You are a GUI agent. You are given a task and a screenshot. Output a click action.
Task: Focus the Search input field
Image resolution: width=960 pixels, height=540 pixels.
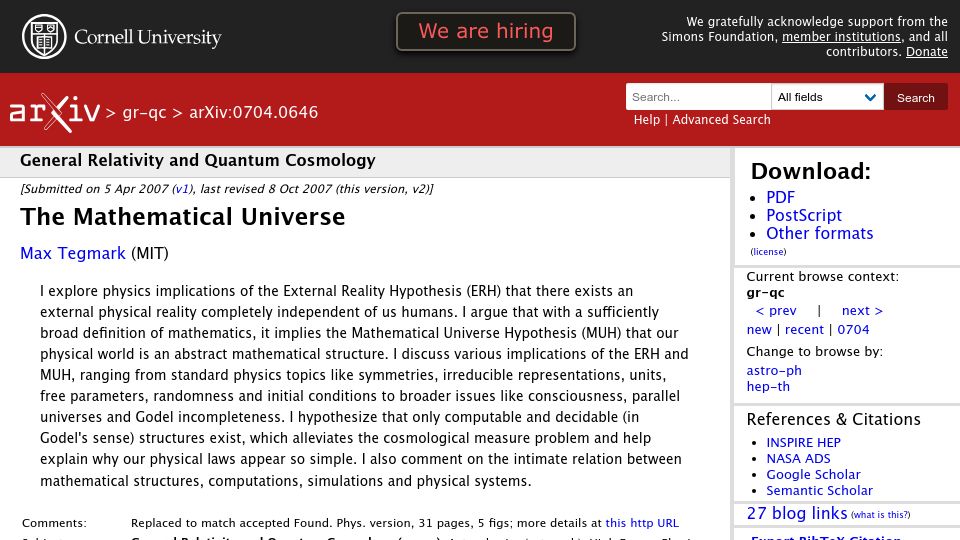pyautogui.click(x=698, y=97)
